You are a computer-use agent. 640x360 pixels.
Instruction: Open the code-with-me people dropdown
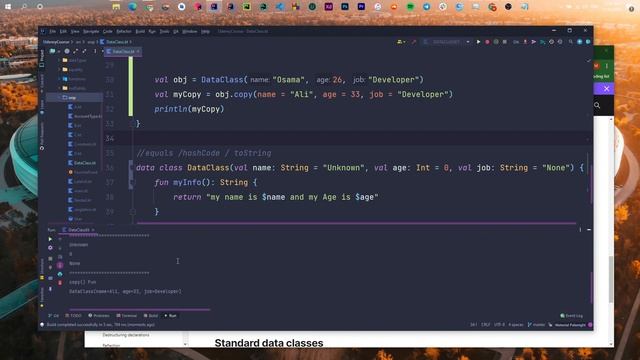coord(401,42)
